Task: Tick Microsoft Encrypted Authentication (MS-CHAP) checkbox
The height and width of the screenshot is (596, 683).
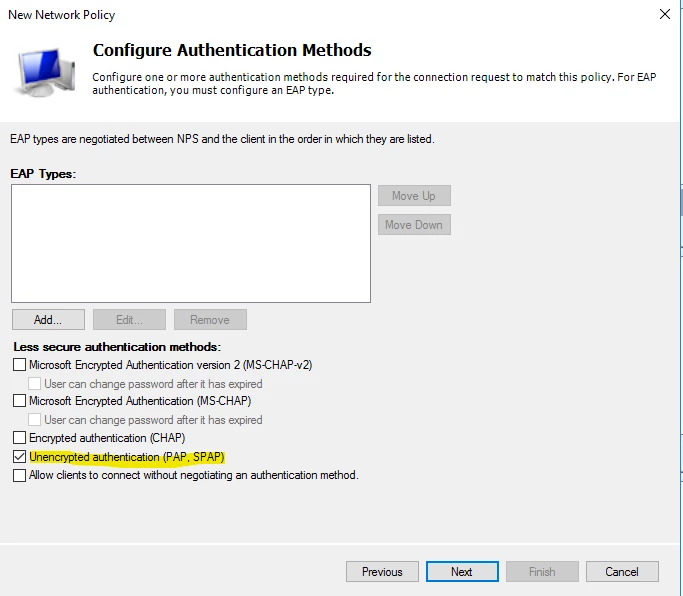Action: [x=19, y=400]
